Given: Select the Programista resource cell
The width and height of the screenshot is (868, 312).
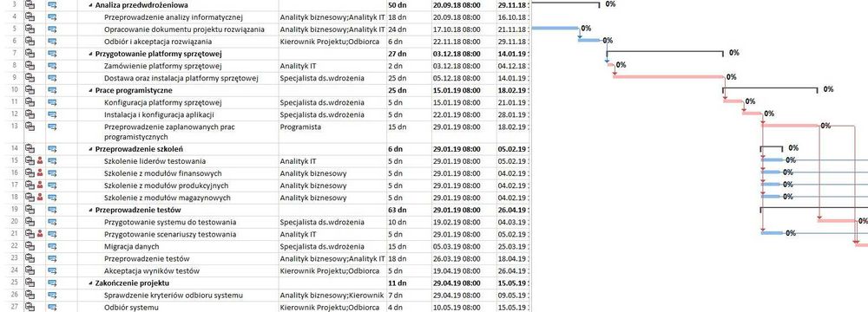Looking at the screenshot, I should 332,133.
